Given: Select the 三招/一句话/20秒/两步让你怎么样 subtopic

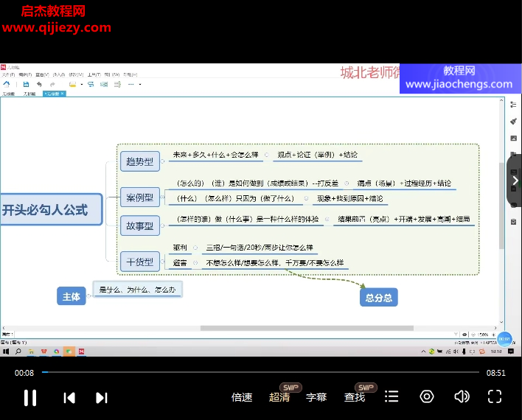Looking at the screenshot, I should coord(260,248).
